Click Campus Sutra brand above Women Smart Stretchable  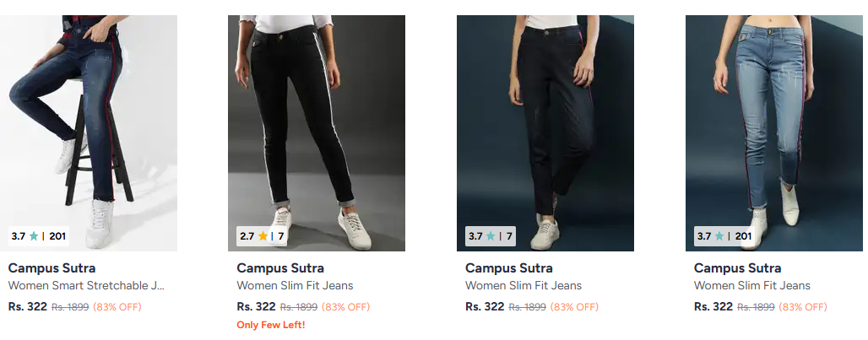(52, 268)
